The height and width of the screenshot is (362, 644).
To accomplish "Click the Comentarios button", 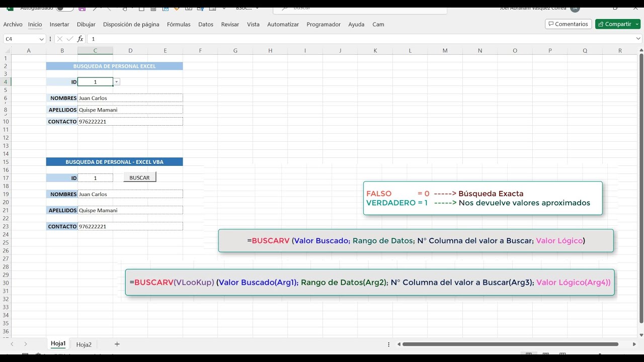I will click(x=568, y=24).
